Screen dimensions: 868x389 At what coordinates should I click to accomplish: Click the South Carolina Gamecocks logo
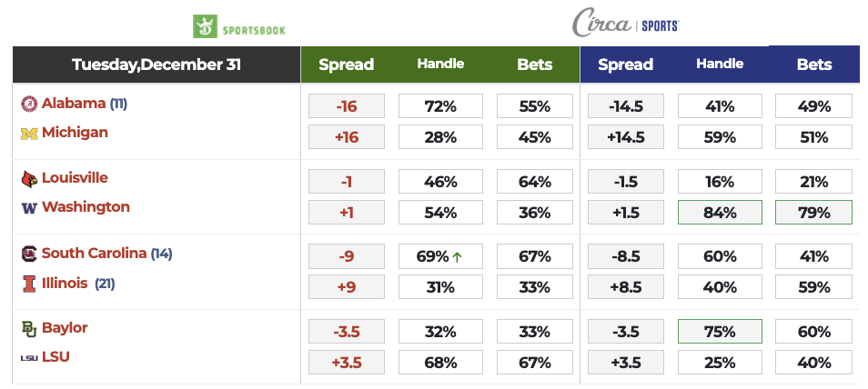click(x=28, y=254)
